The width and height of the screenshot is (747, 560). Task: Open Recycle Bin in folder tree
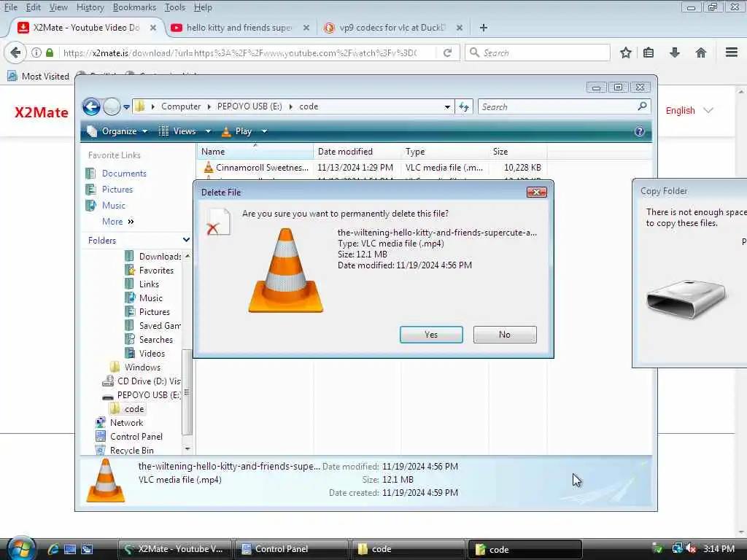(125, 450)
